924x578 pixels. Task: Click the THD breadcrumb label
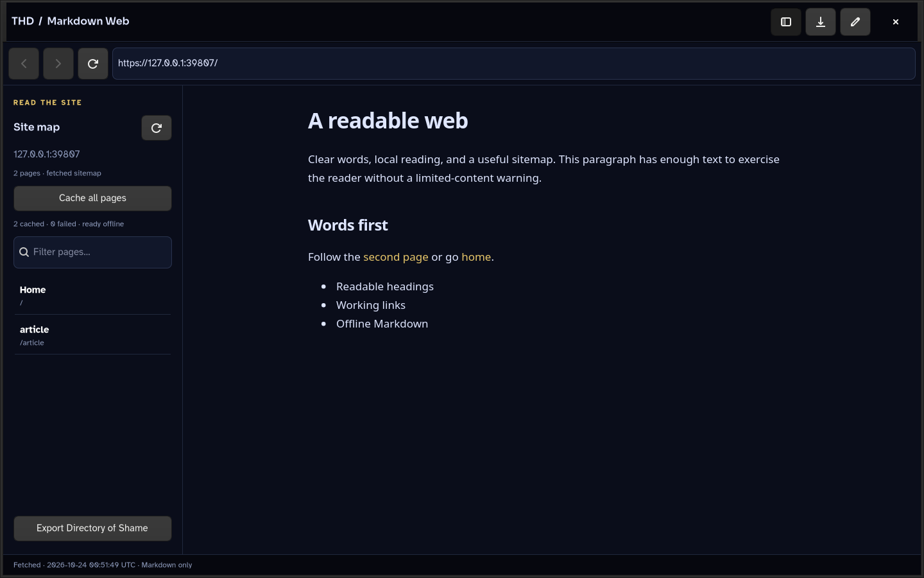tap(22, 21)
